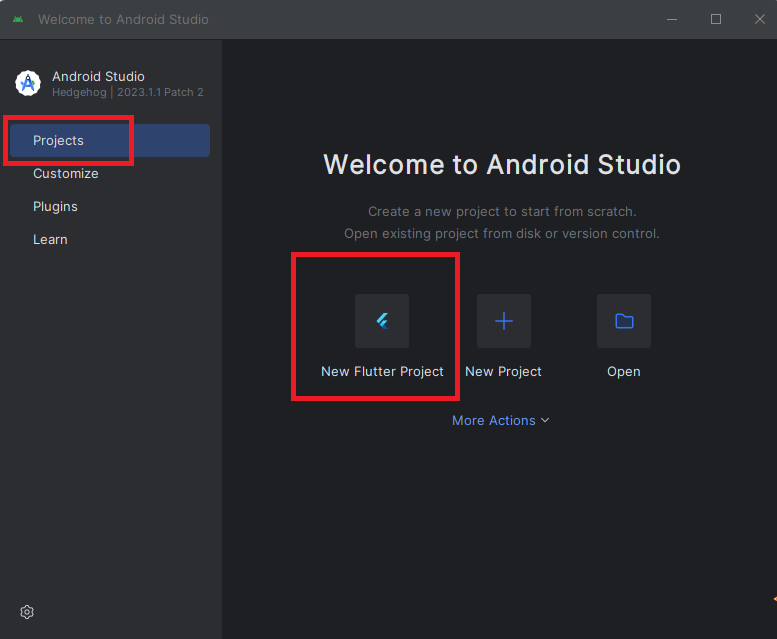This screenshot has height=639, width=777.
Task: Close the Welcome to Android Studio window
Action: [x=760, y=19]
